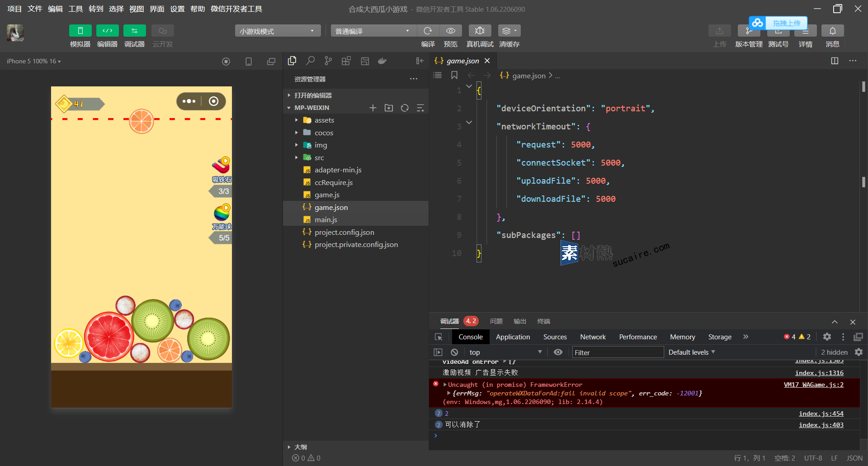Click the clear cache icon
868x466 pixels.
click(x=509, y=31)
